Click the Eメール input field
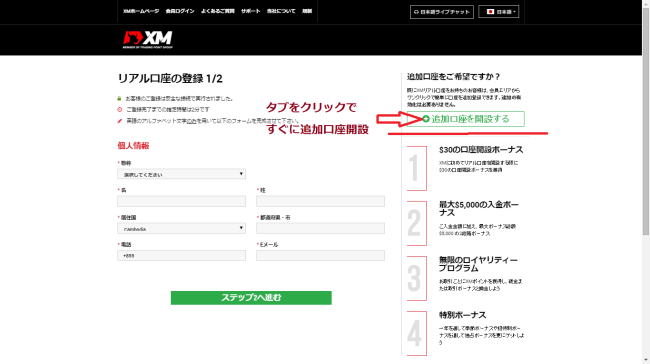The width and height of the screenshot is (650, 364). click(x=320, y=256)
